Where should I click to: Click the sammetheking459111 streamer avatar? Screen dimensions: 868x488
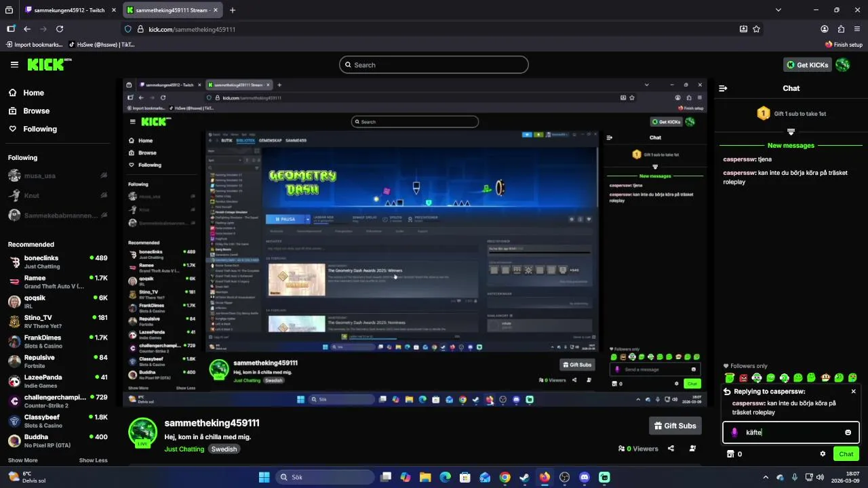pyautogui.click(x=143, y=432)
